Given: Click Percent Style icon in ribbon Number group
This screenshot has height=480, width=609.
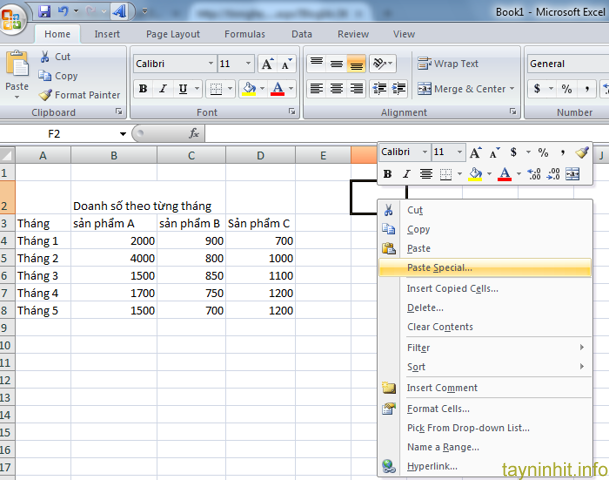Looking at the screenshot, I should pos(566,89).
